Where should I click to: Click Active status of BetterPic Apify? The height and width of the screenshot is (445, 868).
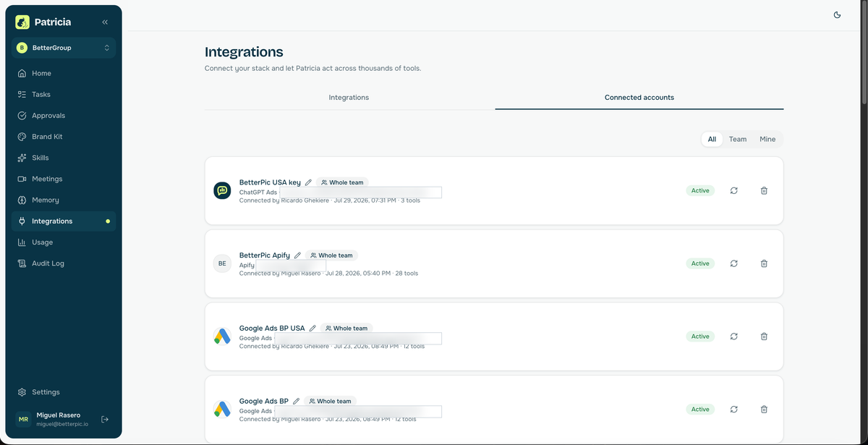700,263
